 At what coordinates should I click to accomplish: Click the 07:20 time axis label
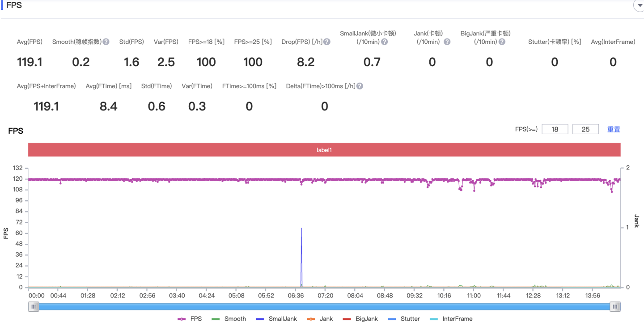pos(325,296)
